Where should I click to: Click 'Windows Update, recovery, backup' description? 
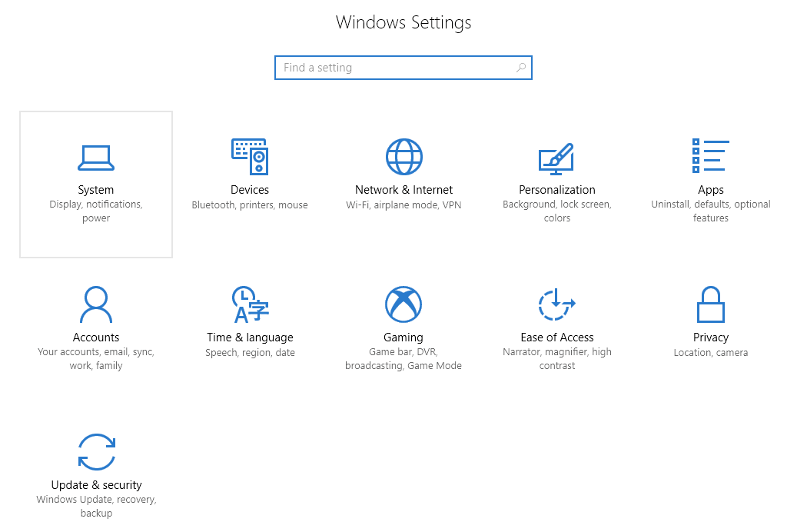click(x=96, y=507)
